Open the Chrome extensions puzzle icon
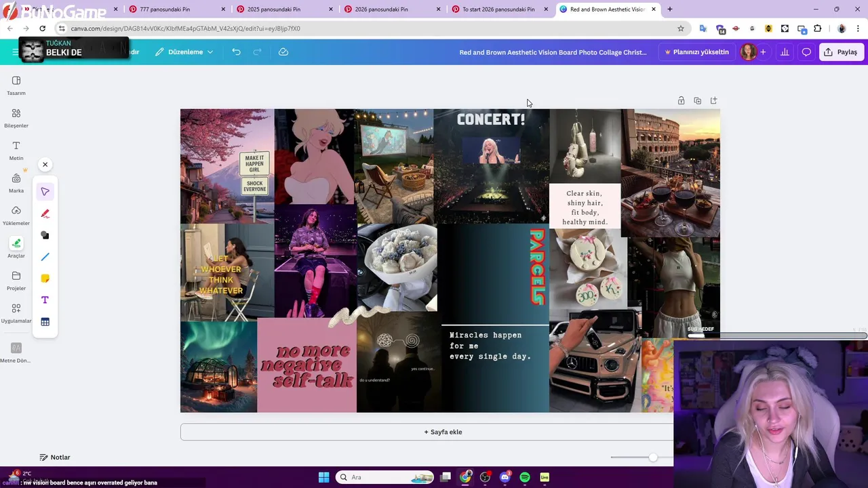The height and width of the screenshot is (488, 868). coord(818,28)
